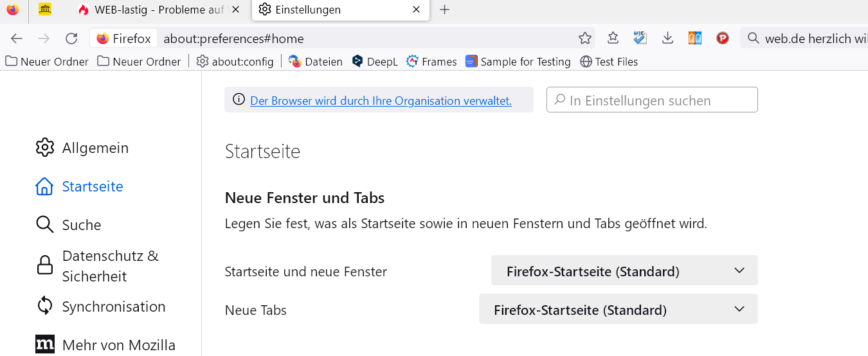
Task: Bookmark this page with star icon
Action: point(584,39)
